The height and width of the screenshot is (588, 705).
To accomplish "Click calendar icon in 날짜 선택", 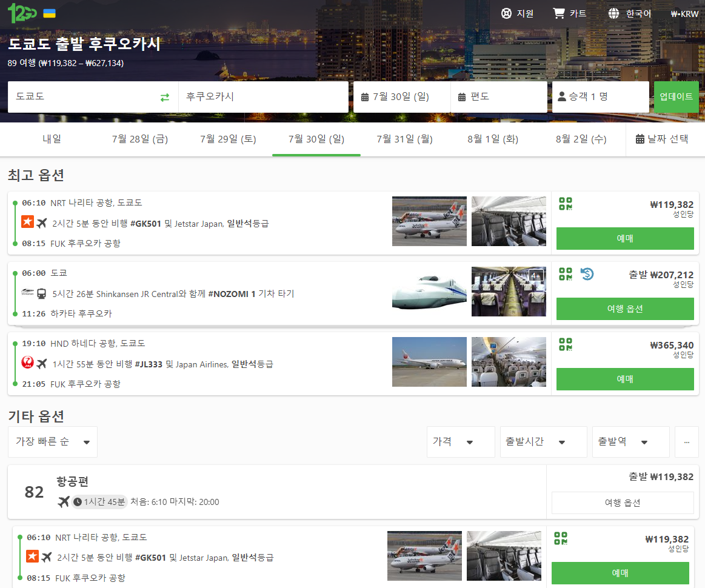I will coord(640,139).
